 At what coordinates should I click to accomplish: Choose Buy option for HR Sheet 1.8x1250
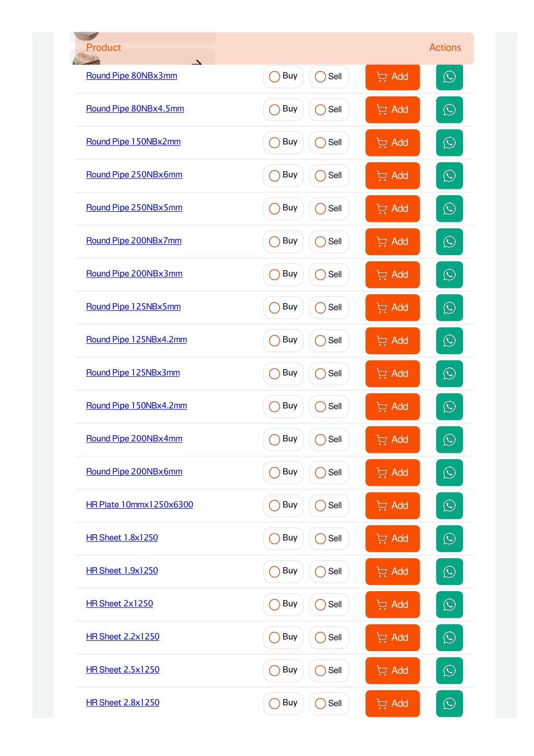point(283,538)
